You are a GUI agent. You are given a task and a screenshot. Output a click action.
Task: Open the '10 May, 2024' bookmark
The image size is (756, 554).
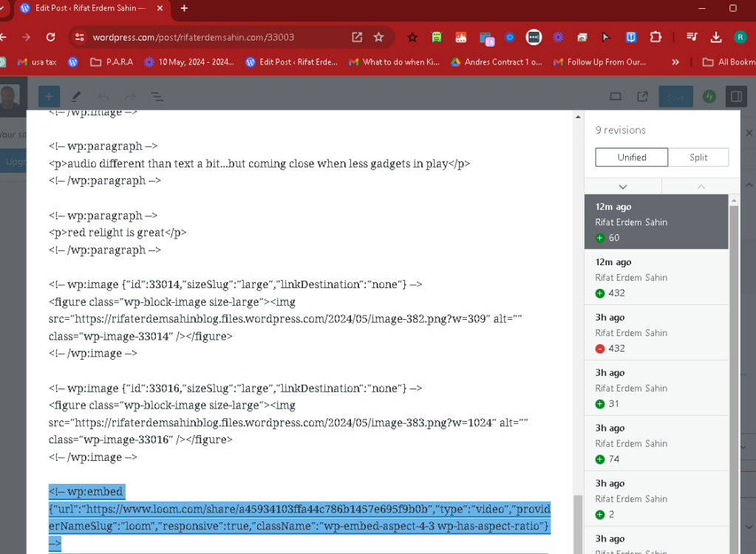[189, 61]
